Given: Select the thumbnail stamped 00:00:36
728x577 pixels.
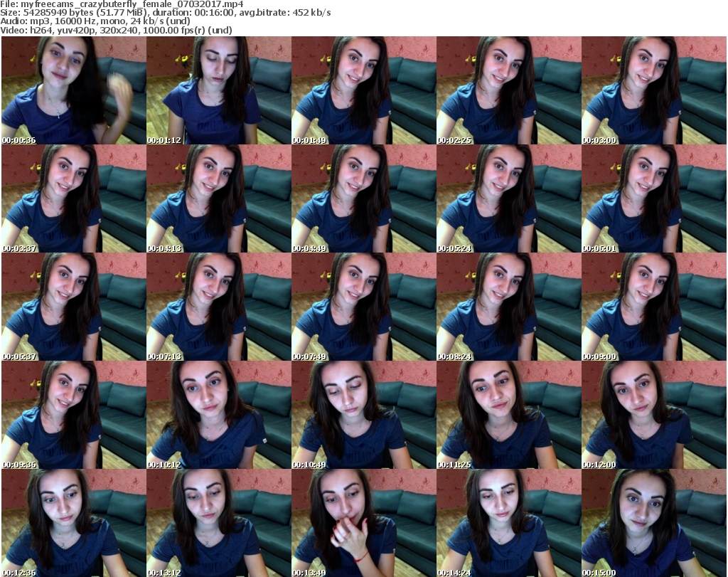Looking at the screenshot, I should (74, 90).
